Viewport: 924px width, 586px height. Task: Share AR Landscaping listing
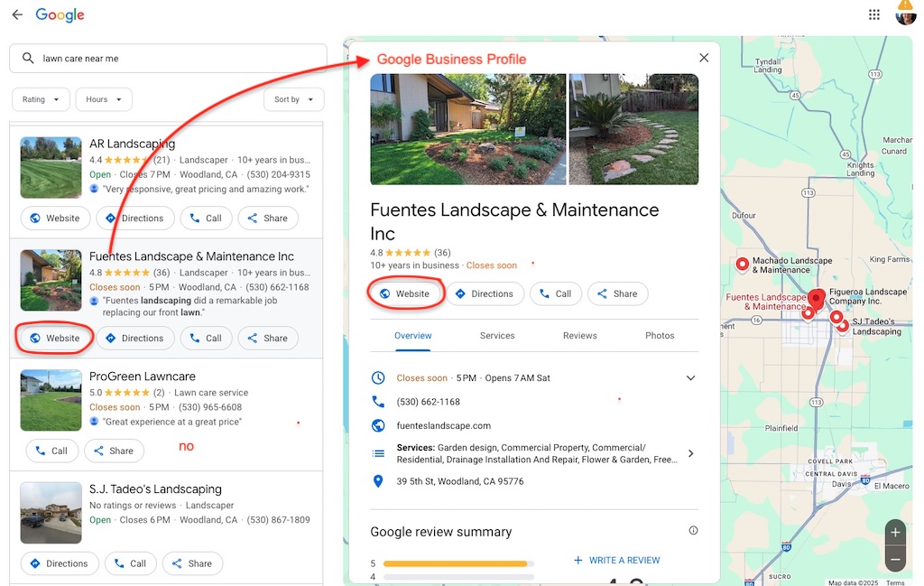coord(268,219)
